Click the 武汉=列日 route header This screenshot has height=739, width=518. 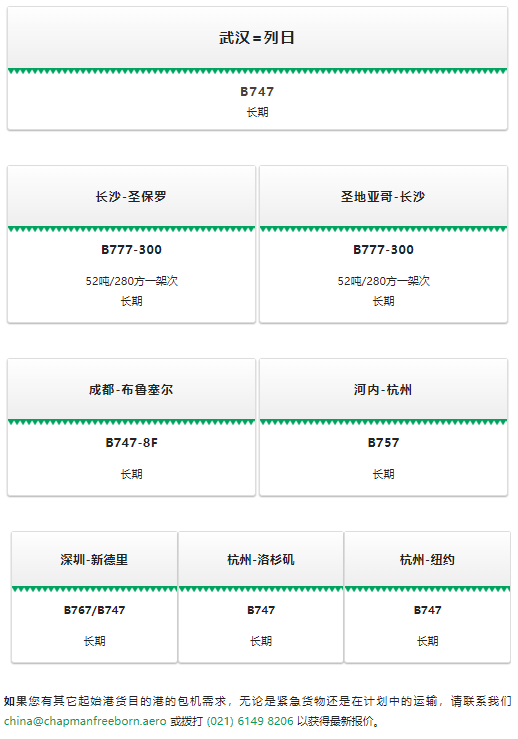[x=257, y=38]
